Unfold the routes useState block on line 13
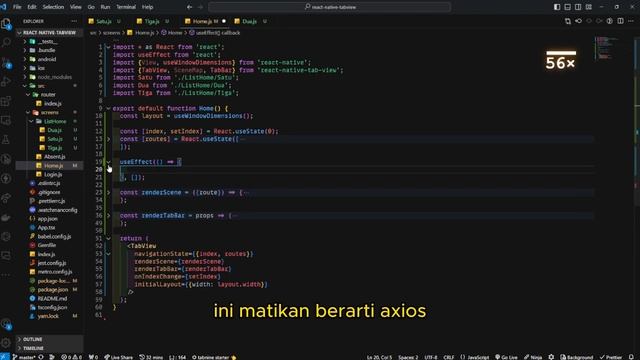 pyautogui.click(x=109, y=139)
